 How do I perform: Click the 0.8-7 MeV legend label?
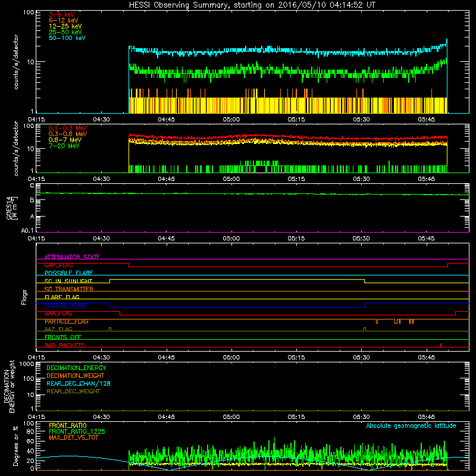(x=65, y=140)
